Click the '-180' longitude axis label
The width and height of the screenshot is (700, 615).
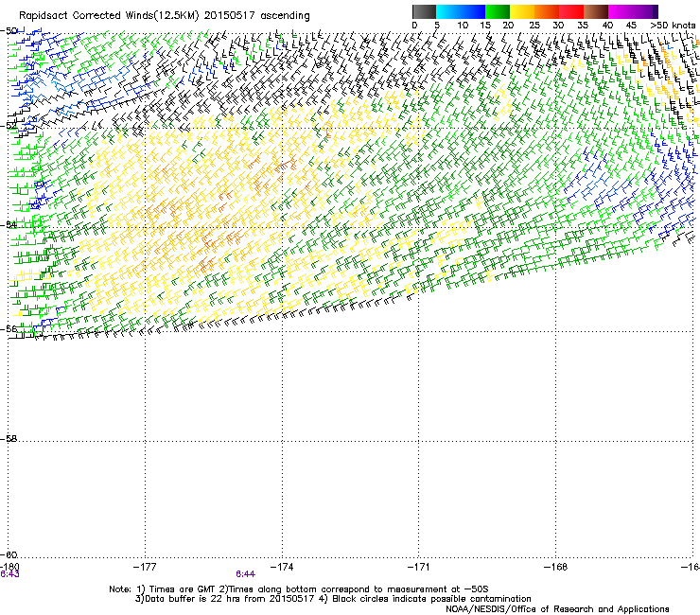pyautogui.click(x=9, y=567)
